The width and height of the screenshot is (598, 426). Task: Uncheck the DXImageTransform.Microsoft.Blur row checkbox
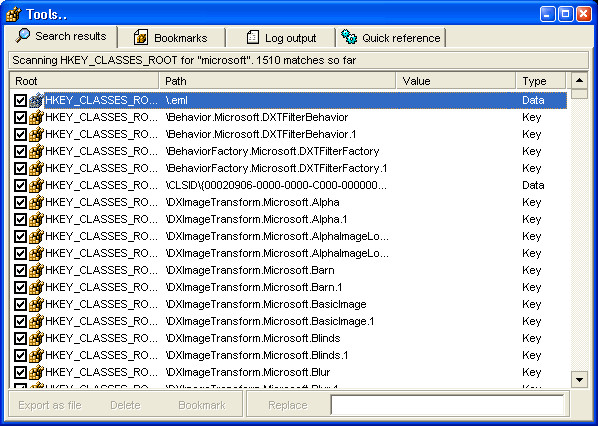tap(20, 373)
